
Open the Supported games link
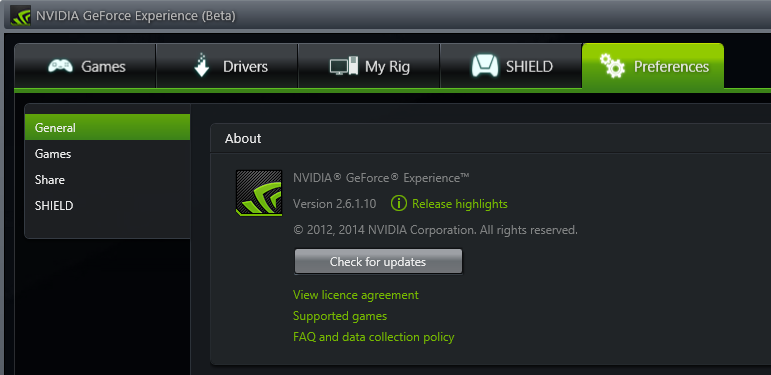click(340, 316)
